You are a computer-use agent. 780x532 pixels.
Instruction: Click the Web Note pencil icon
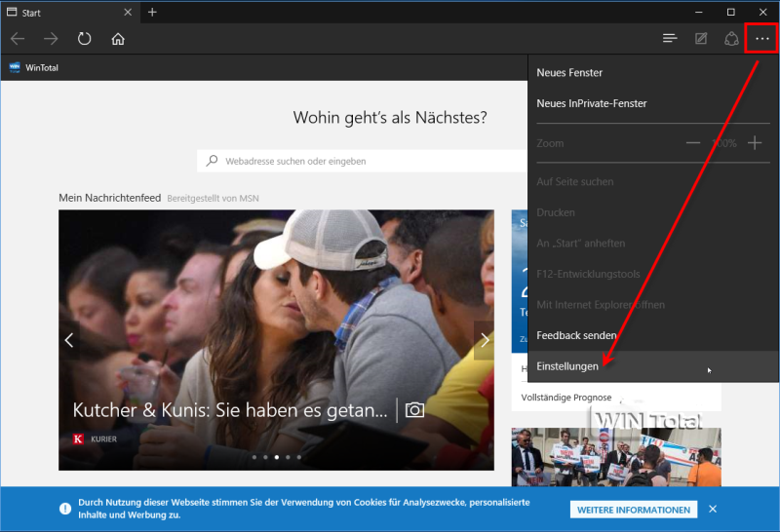[700, 39]
